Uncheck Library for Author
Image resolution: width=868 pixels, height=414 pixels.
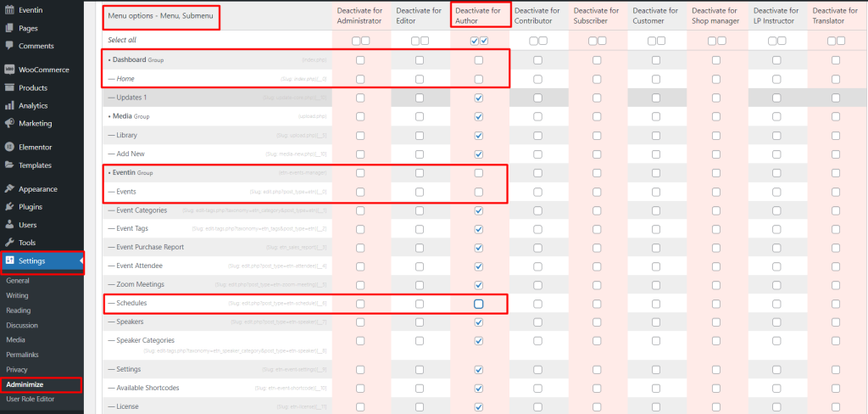click(x=479, y=135)
